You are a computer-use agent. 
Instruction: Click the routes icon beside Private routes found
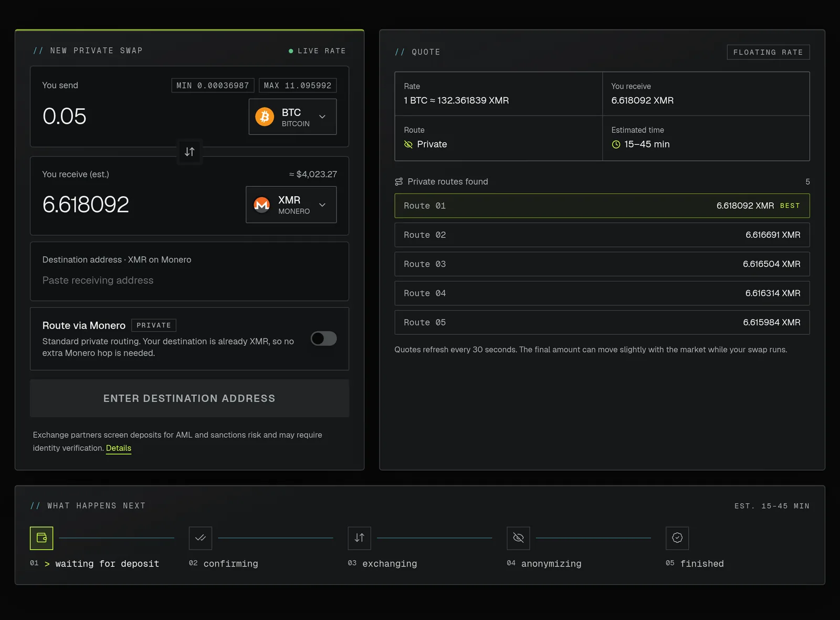pos(399,182)
